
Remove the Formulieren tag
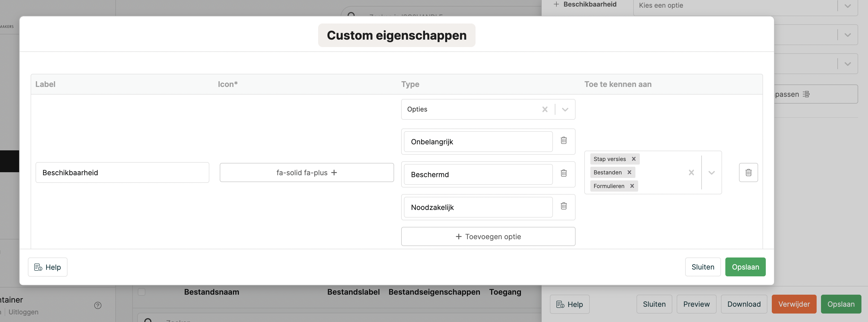[x=632, y=186]
